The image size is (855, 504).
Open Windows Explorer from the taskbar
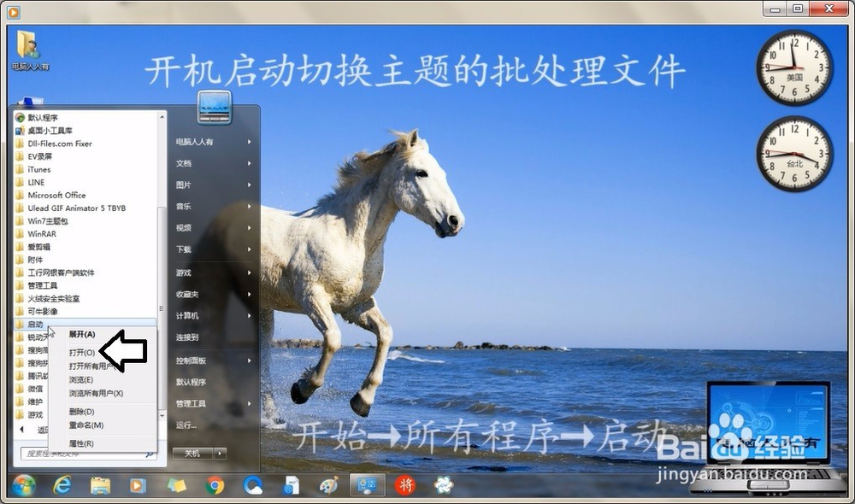100,485
